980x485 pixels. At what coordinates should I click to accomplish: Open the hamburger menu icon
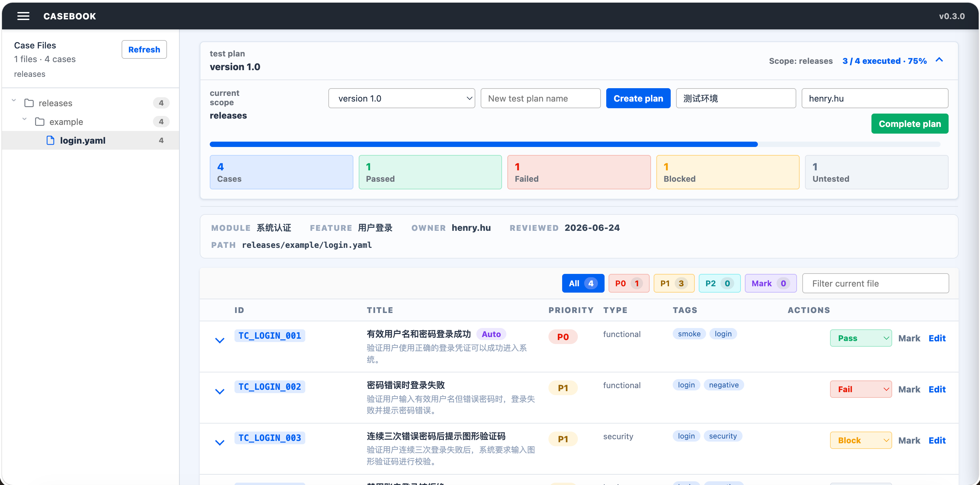(23, 16)
